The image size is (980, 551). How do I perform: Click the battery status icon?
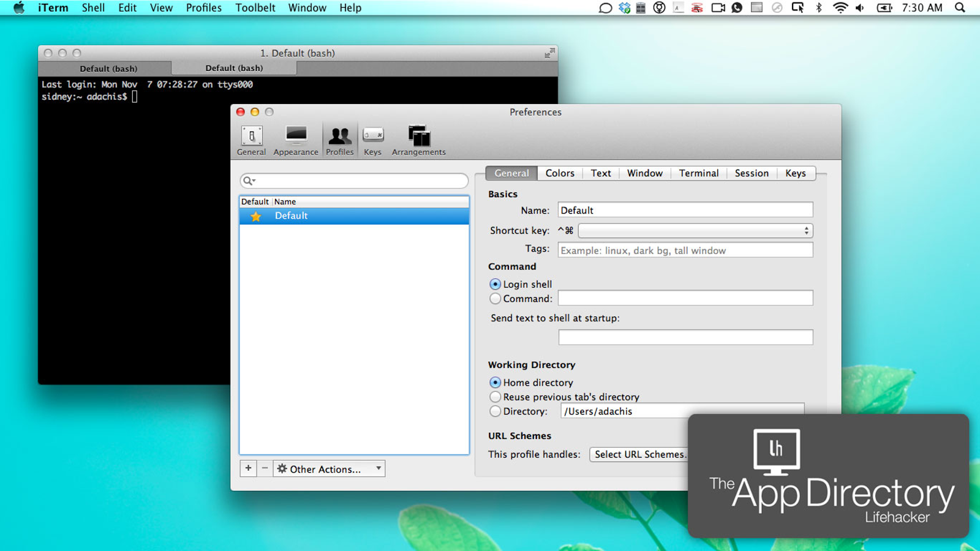coord(884,8)
